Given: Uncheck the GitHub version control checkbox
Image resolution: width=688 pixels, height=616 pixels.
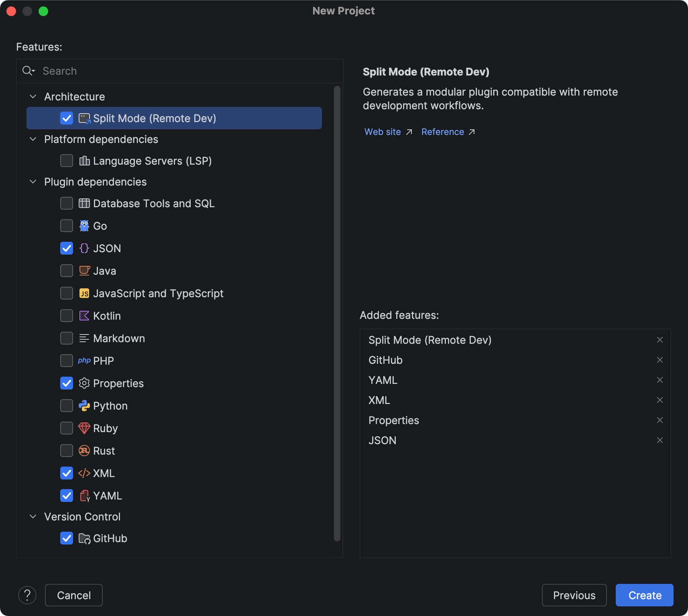Looking at the screenshot, I should [67, 538].
